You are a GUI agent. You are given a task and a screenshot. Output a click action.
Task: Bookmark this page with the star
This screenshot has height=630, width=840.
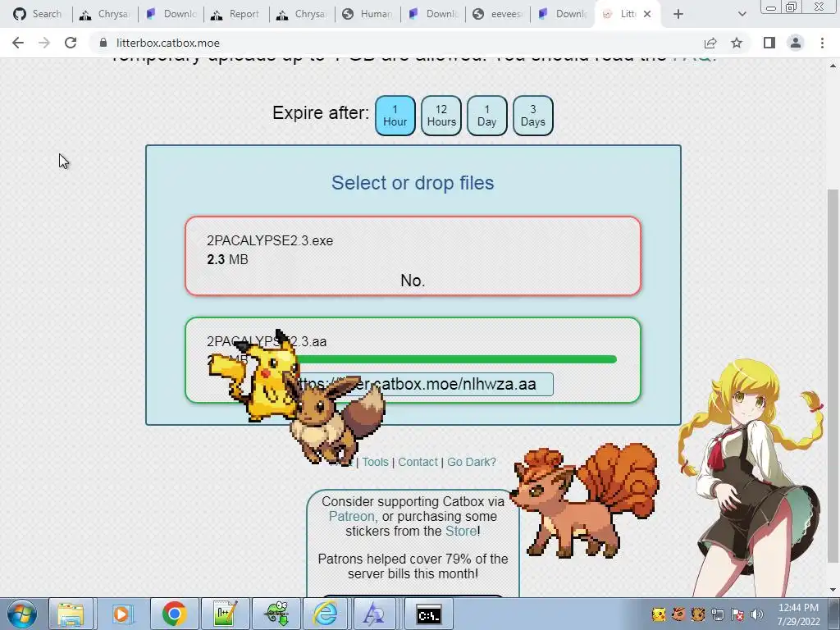click(x=737, y=43)
